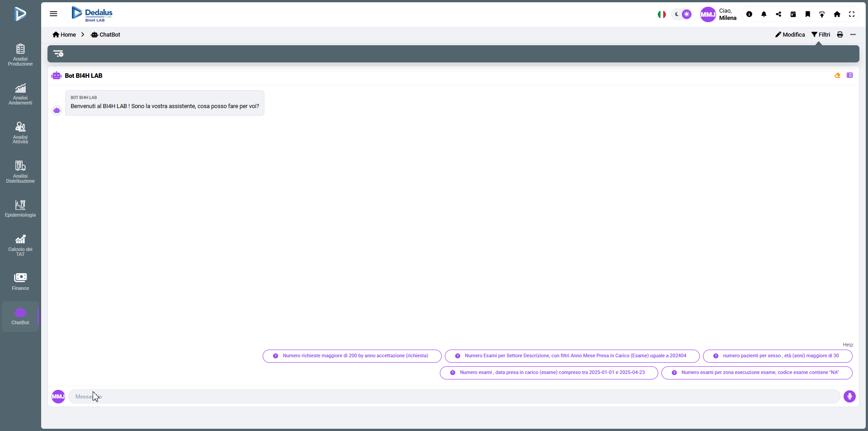Viewport: 868px width, 431px height.
Task: Click the orange eraser clear-chat icon
Action: (x=837, y=76)
